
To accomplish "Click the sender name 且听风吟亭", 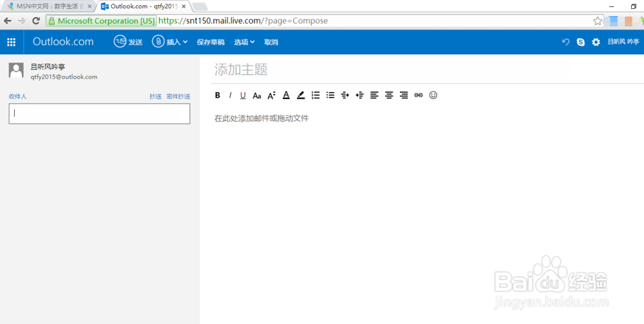I will click(48, 67).
